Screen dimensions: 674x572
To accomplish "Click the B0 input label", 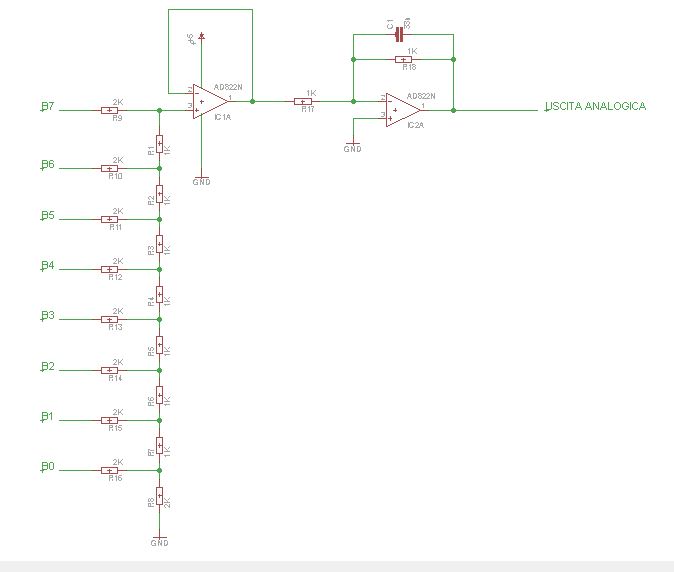I will point(48,466).
